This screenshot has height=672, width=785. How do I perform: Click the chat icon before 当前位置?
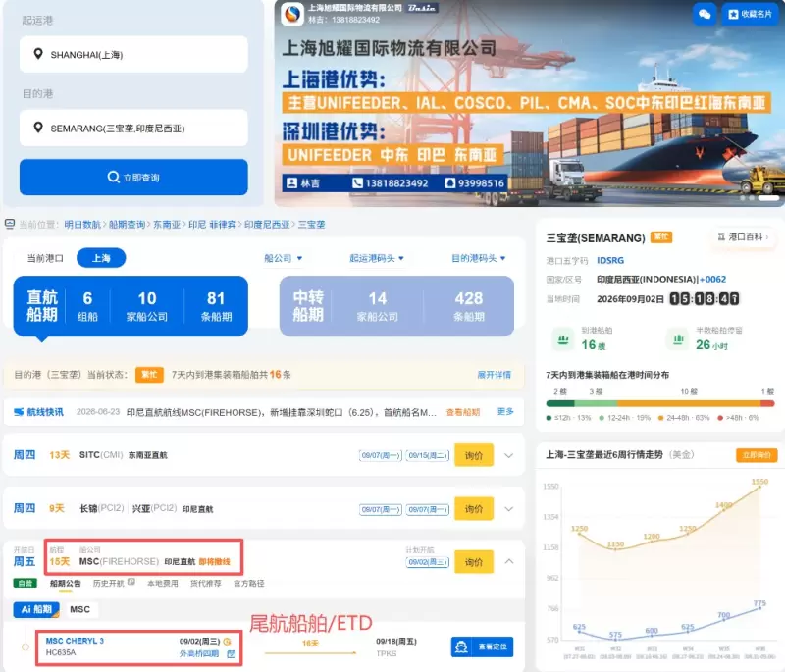[10, 224]
